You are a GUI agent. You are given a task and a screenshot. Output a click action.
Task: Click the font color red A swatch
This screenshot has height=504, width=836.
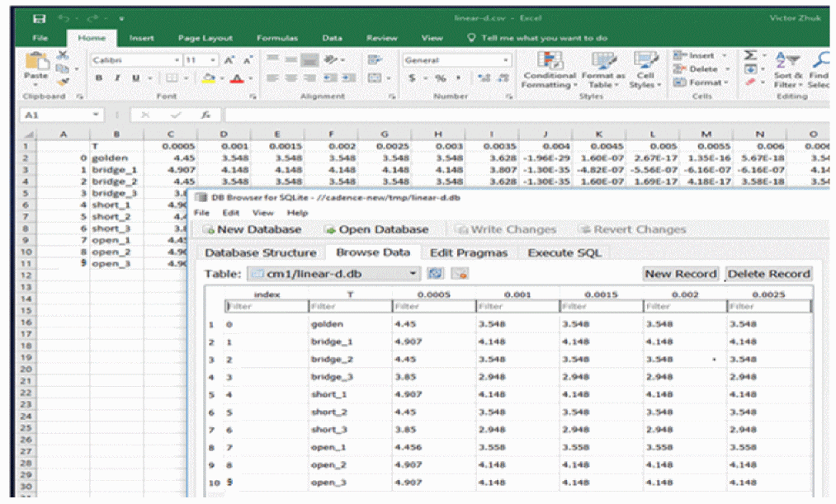point(236,79)
